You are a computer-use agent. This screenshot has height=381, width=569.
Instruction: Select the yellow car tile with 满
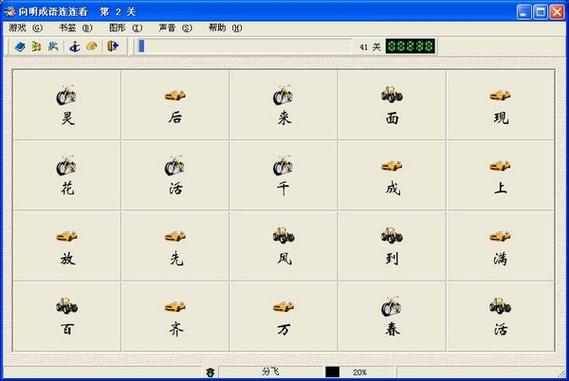pos(500,246)
